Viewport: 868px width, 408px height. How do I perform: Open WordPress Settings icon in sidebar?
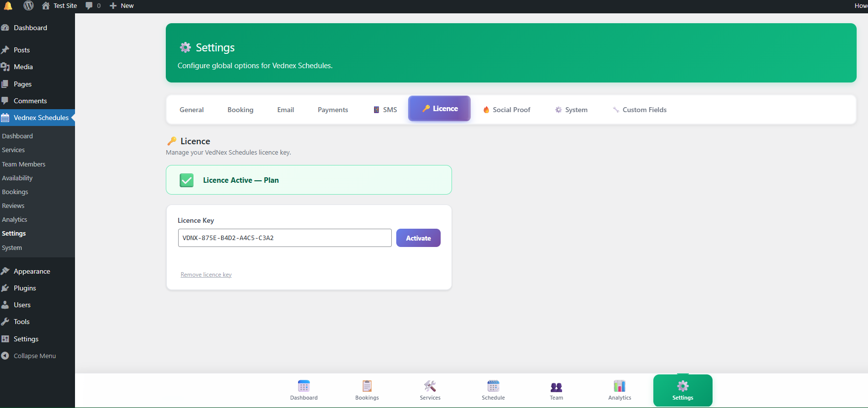pyautogui.click(x=5, y=339)
